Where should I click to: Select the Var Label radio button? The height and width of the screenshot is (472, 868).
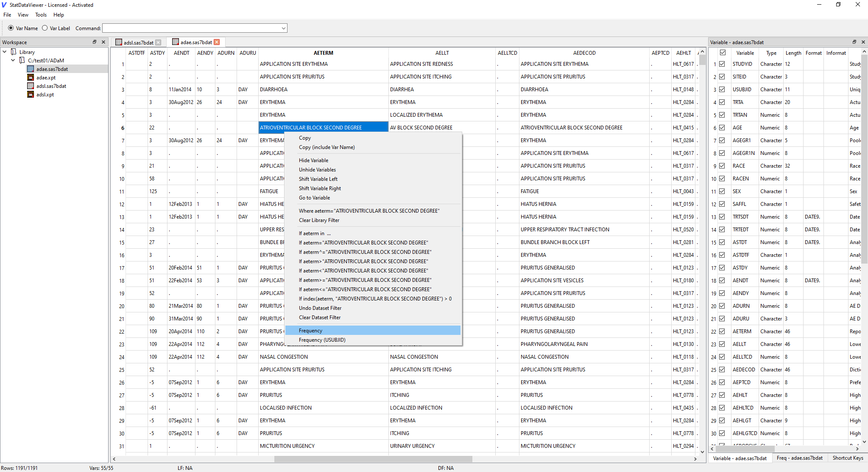point(45,28)
